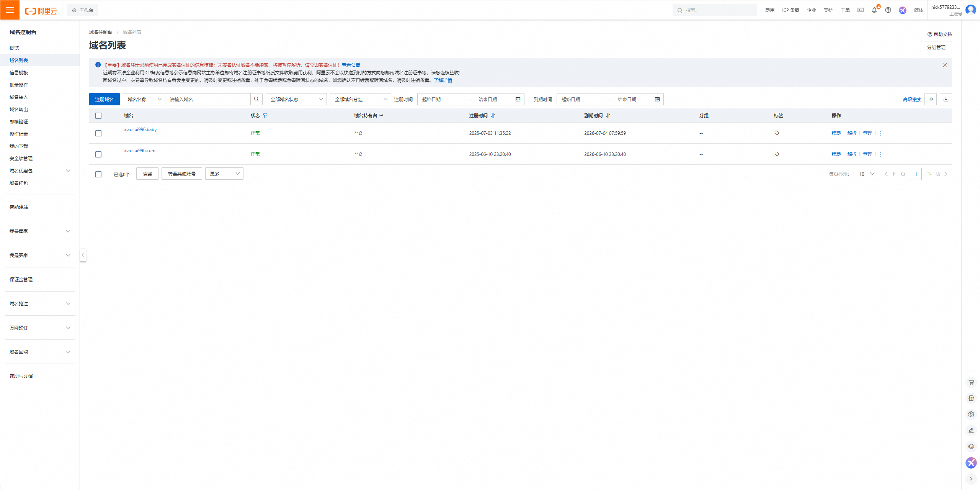The width and height of the screenshot is (980, 490).
Task: Click the download/export icon above the domain table
Action: pyautogui.click(x=946, y=99)
